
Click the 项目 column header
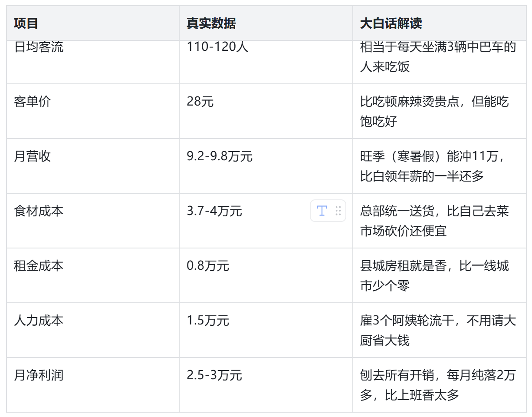[x=26, y=23]
